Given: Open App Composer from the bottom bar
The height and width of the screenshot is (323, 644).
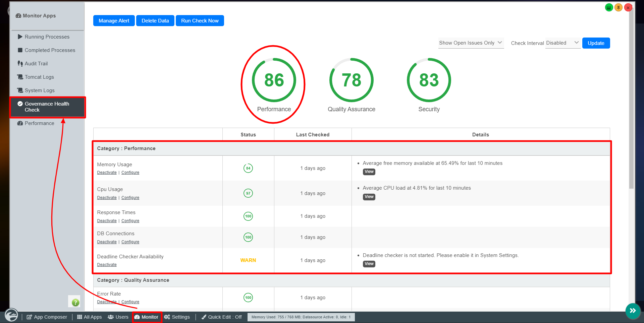Looking at the screenshot, I should point(47,317).
